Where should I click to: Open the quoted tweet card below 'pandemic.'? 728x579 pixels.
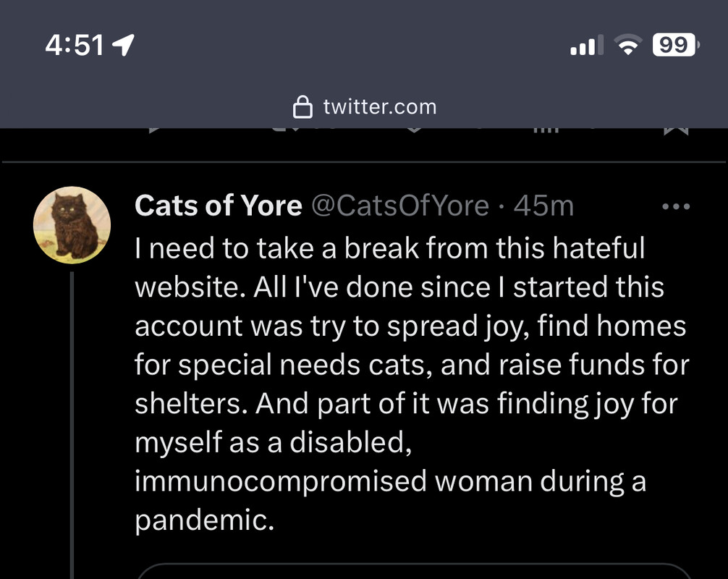click(x=414, y=571)
